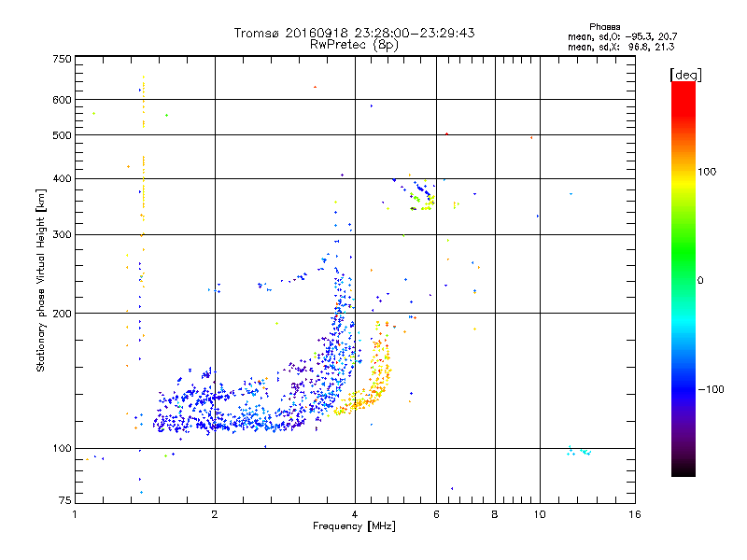Click the 2 tick on the frequency axis
The height and width of the screenshot is (560, 747).
tap(215, 514)
